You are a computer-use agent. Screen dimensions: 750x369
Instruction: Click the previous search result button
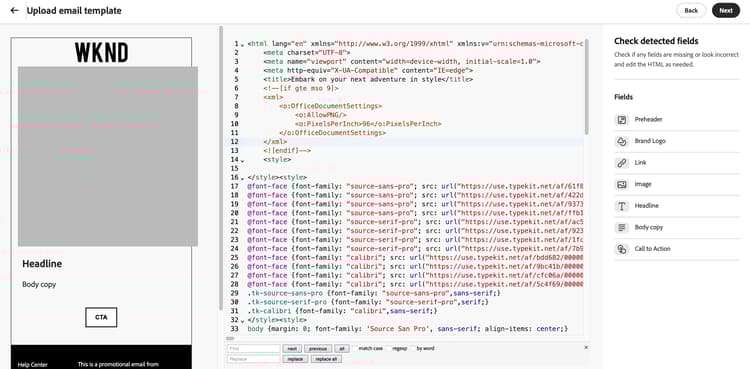318,348
